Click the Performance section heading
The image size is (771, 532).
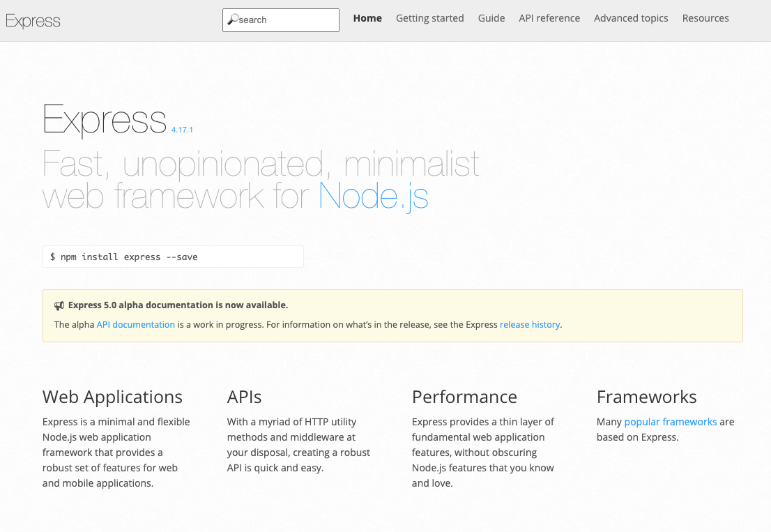464,397
